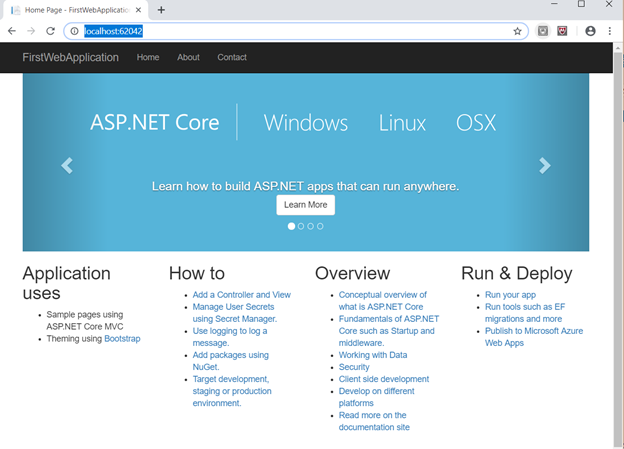Close the Home Page browser tab
Viewport: 624px width, 449px height.
click(x=138, y=10)
